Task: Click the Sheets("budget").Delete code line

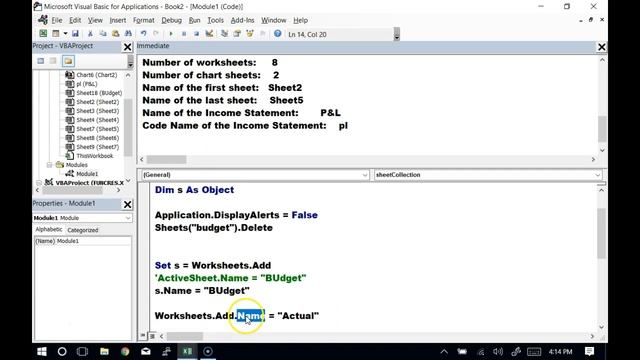Action: (214, 228)
